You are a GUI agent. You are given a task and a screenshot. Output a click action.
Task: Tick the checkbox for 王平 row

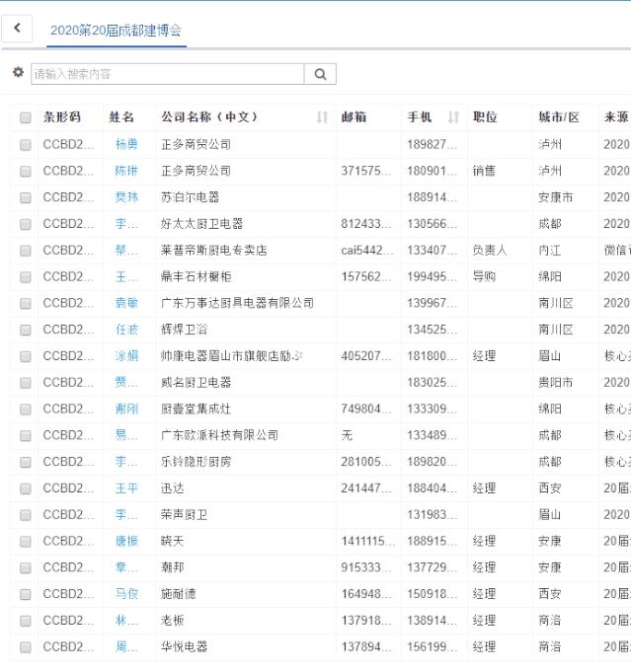[x=25, y=488]
